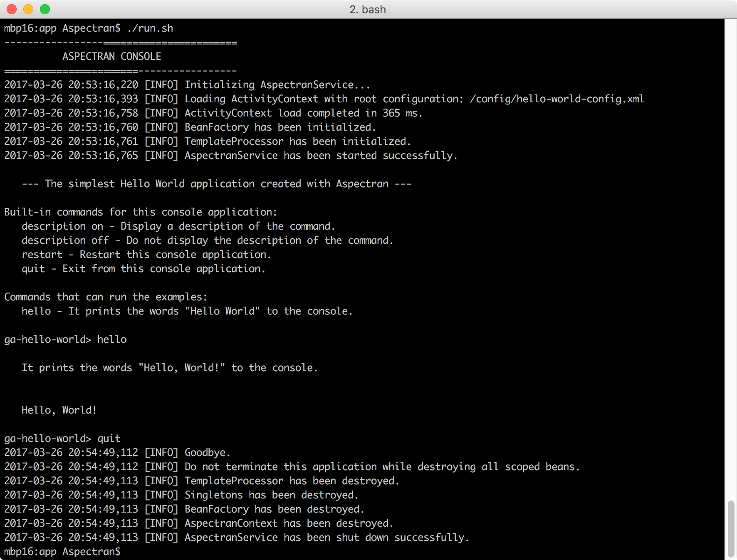Click 'restart - Restart this console application.'
This screenshot has width=737, height=560.
[x=146, y=255]
